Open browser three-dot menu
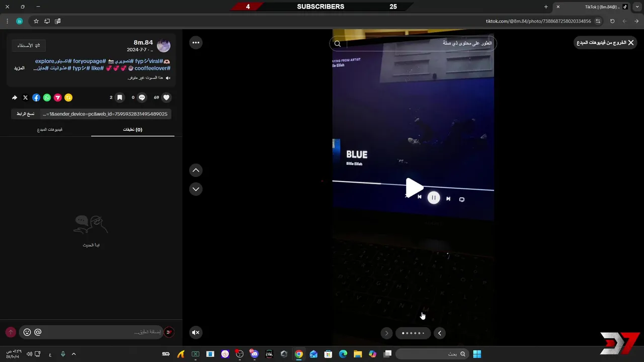 click(7, 21)
